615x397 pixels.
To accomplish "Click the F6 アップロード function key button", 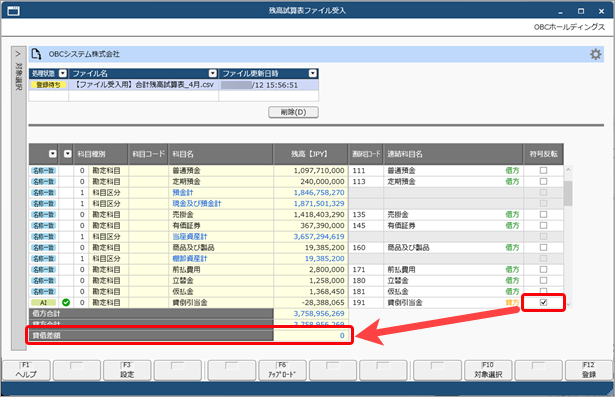I will [x=282, y=370].
